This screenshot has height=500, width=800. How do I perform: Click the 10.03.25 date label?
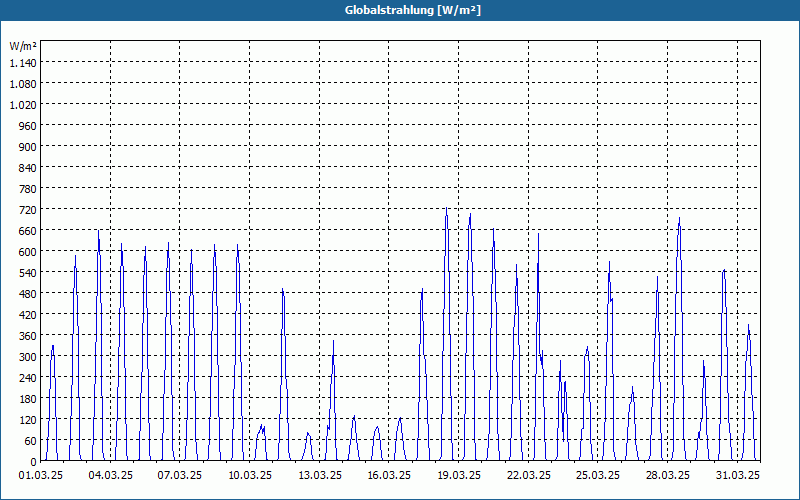pos(249,475)
